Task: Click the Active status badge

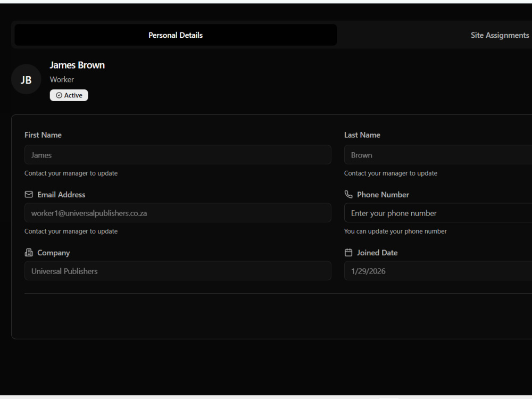Action: (69, 95)
